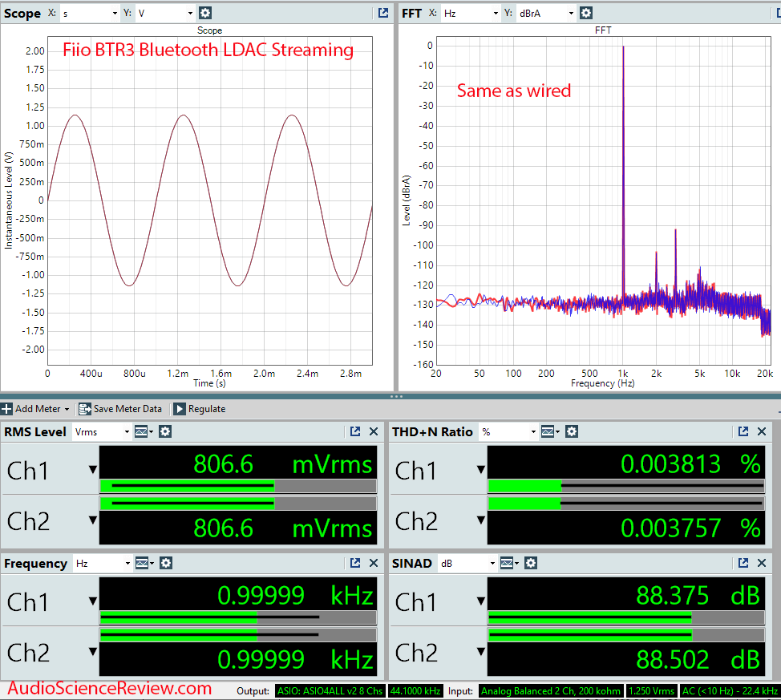Click the Add Meter plus icon
Image resolution: width=781 pixels, height=700 pixels.
[x=6, y=409]
